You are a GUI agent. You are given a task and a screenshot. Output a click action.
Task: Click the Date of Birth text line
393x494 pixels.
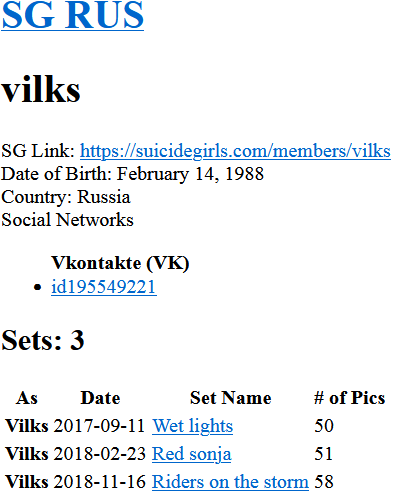point(132,174)
